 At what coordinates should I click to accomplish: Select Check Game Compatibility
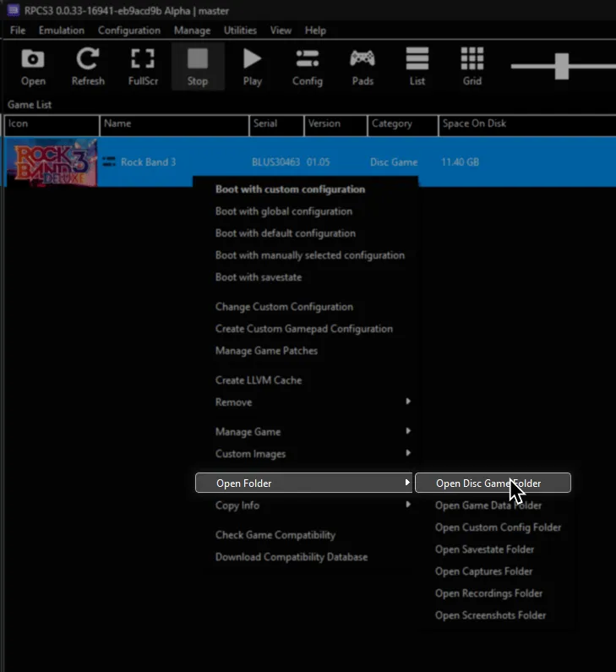coord(306,535)
